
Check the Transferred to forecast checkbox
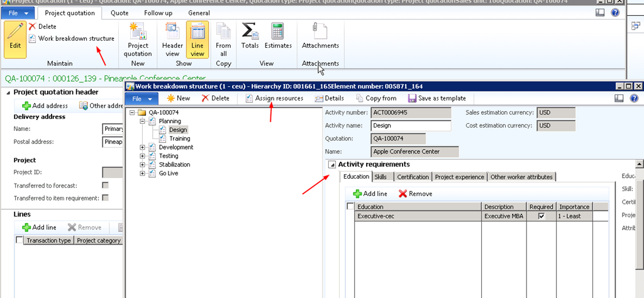pyautogui.click(x=105, y=185)
